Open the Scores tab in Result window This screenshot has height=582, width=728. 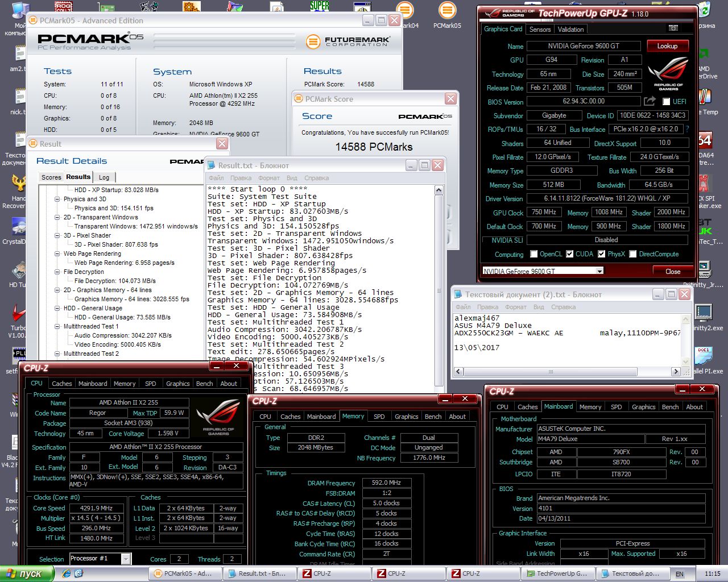click(51, 177)
